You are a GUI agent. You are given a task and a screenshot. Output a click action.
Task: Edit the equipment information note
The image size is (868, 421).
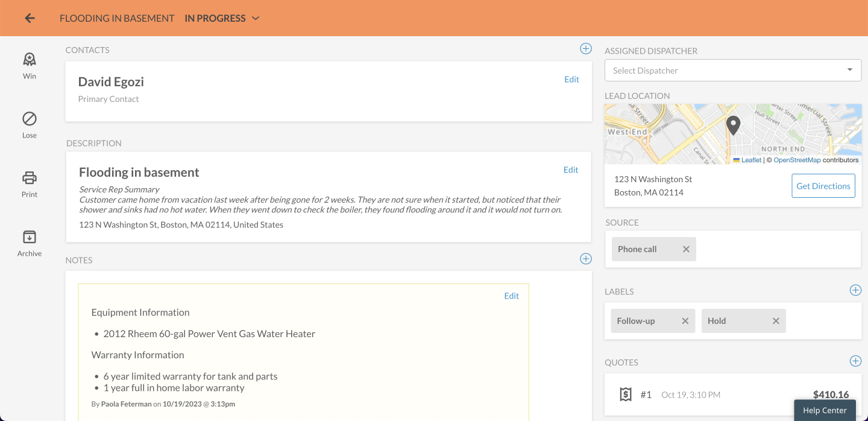pyautogui.click(x=511, y=296)
